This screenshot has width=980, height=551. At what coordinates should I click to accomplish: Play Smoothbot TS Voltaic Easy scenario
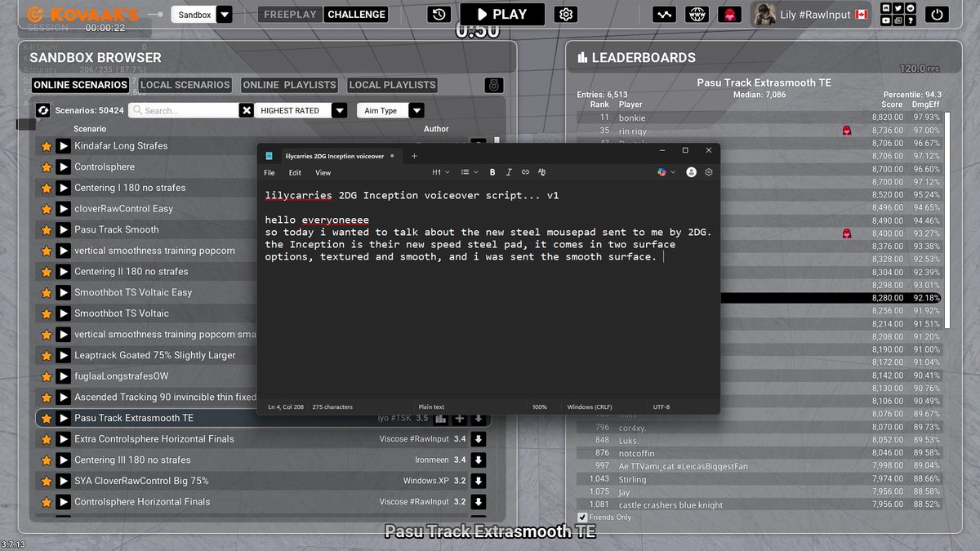click(x=63, y=293)
